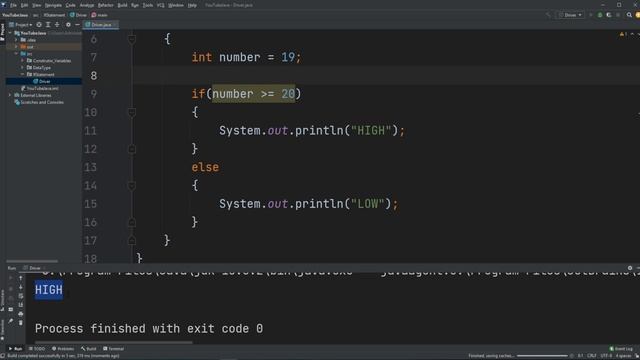Toggle code fold marker on line 14
Image resolution: width=640 pixels, height=360 pixels.
point(132,186)
